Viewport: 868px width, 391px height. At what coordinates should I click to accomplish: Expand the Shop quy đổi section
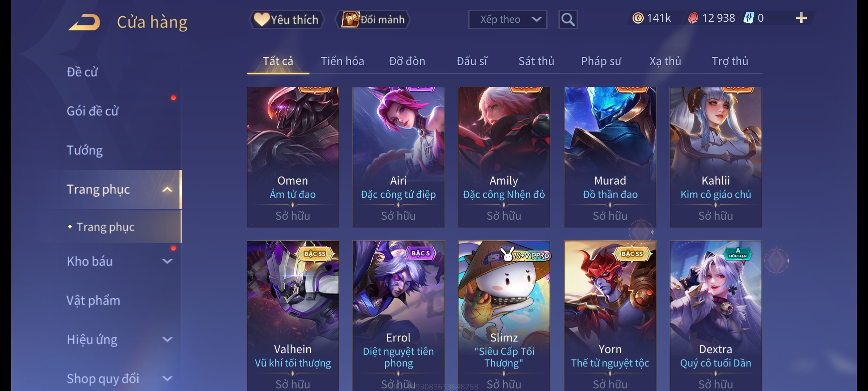[167, 378]
